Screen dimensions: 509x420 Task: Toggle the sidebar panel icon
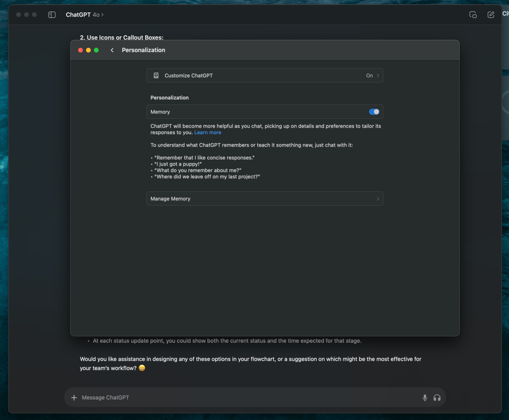click(x=52, y=15)
